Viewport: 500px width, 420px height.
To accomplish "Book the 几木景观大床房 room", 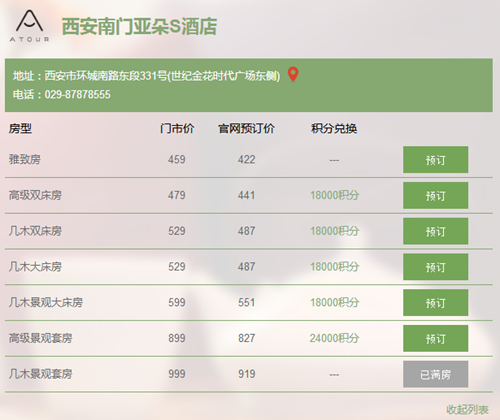I will (435, 302).
